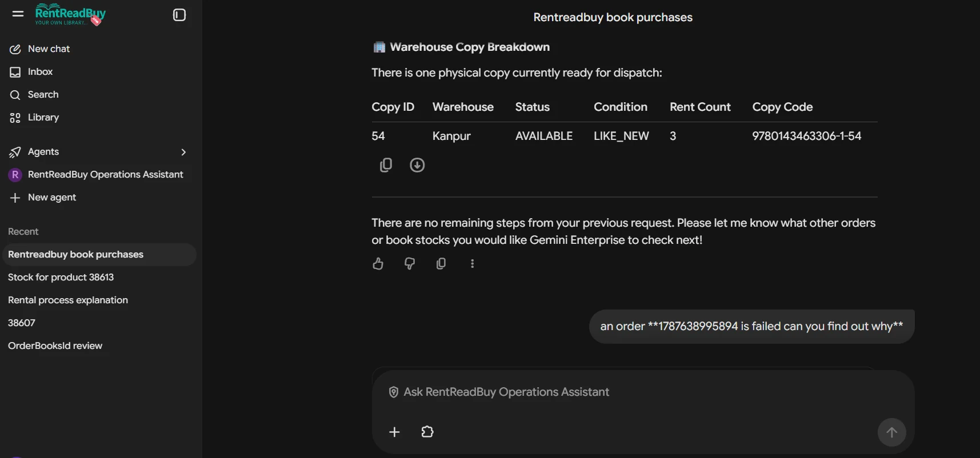Viewport: 980px width, 458px height.
Task: Select the Kanpur warehouse cell
Action: click(x=451, y=136)
